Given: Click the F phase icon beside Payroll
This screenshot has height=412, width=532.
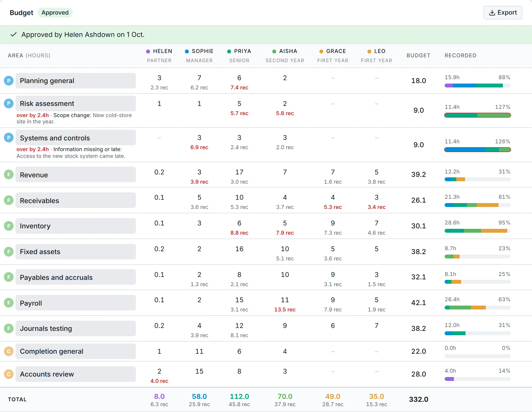Looking at the screenshot, I should (x=9, y=303).
